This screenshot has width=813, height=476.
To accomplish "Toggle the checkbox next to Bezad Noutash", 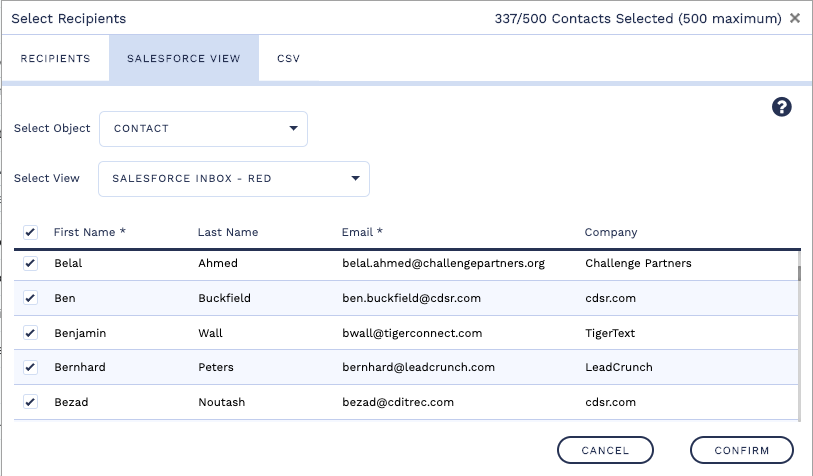I will coord(30,402).
